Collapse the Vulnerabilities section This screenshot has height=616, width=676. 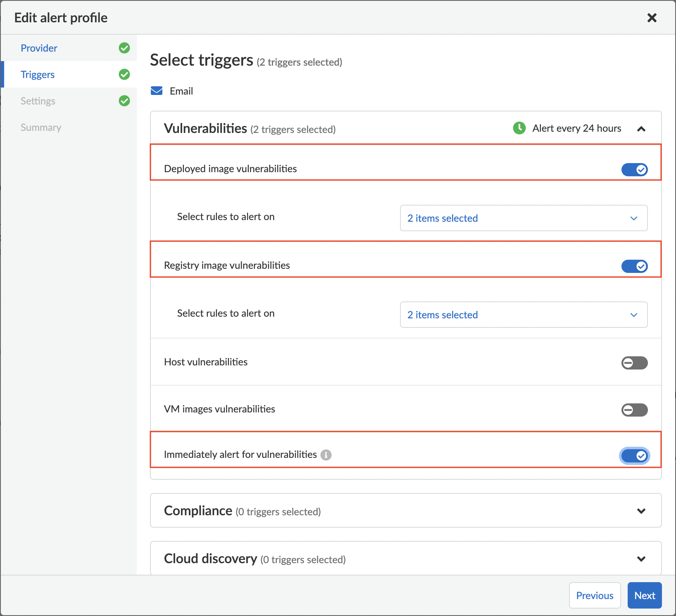641,129
